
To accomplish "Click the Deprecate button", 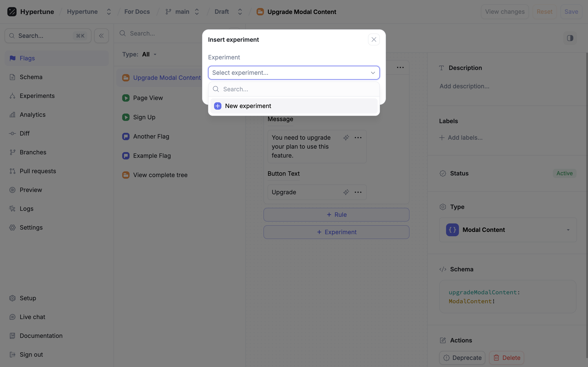I will tap(462, 358).
